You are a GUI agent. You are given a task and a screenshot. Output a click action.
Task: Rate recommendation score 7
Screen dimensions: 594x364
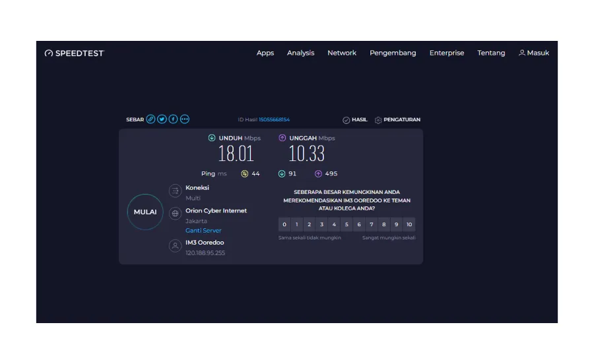[x=372, y=224]
